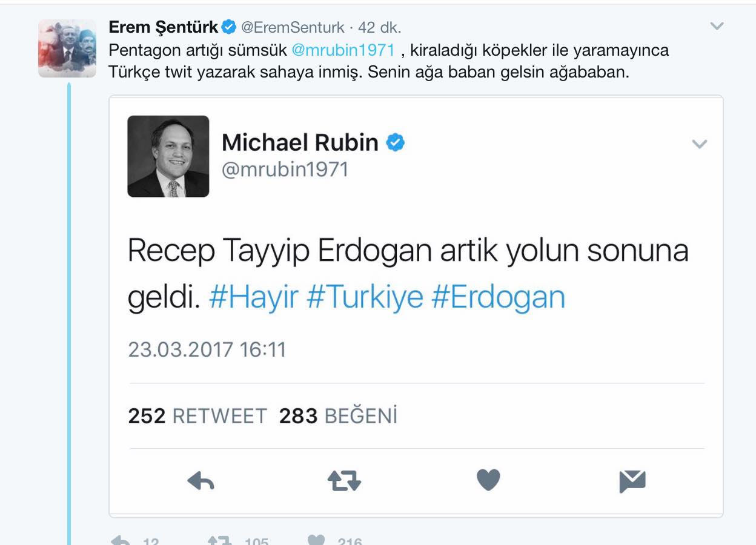View the 283 BEĞENİ likes list
The width and height of the screenshot is (756, 545).
click(x=338, y=416)
